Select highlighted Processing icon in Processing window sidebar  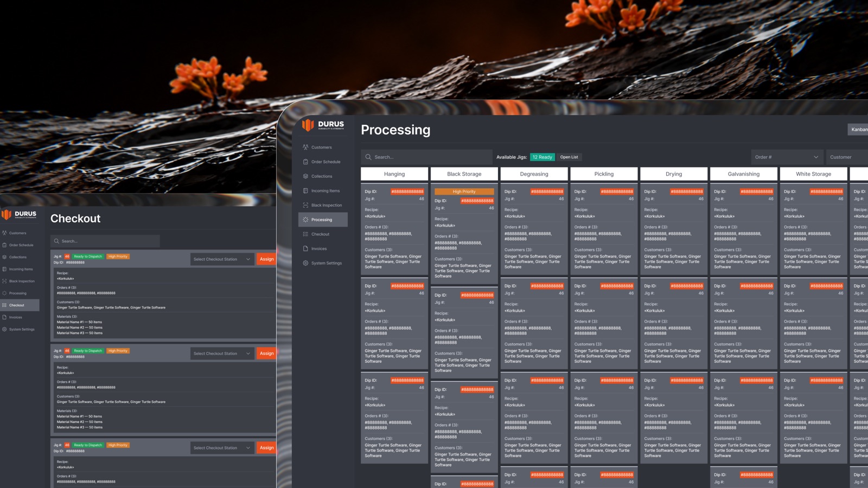[305, 220]
